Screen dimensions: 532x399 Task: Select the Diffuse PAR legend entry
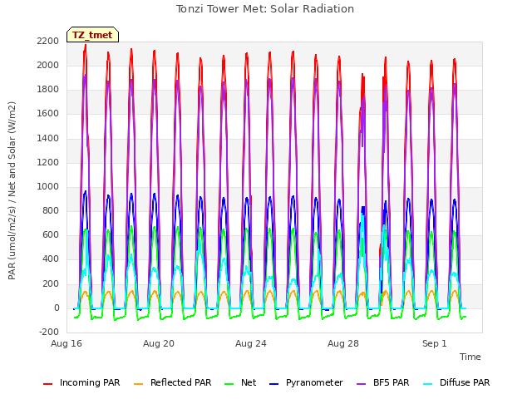pyautogui.click(x=456, y=382)
